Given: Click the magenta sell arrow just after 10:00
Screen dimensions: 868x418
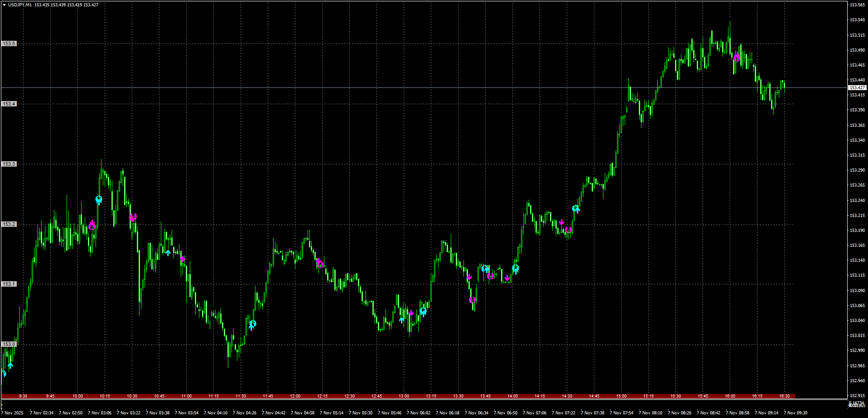Looking at the screenshot, I should coord(92,225).
